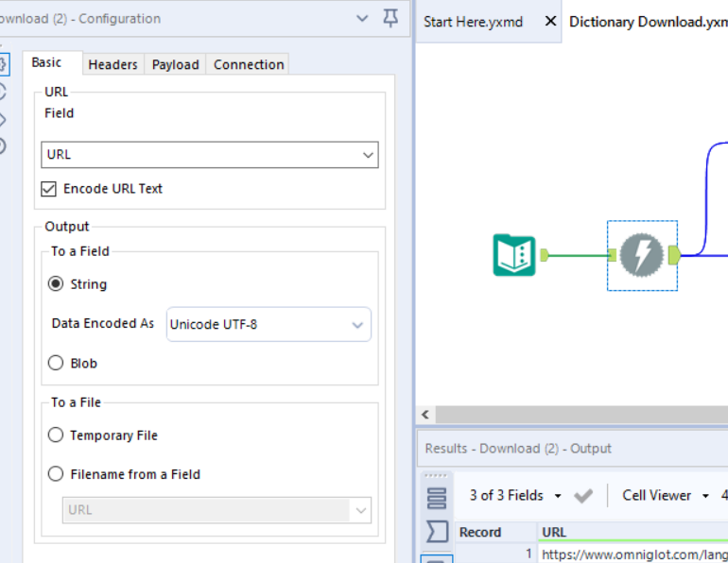Click the grey checkmark apply-fields icon

click(x=583, y=496)
